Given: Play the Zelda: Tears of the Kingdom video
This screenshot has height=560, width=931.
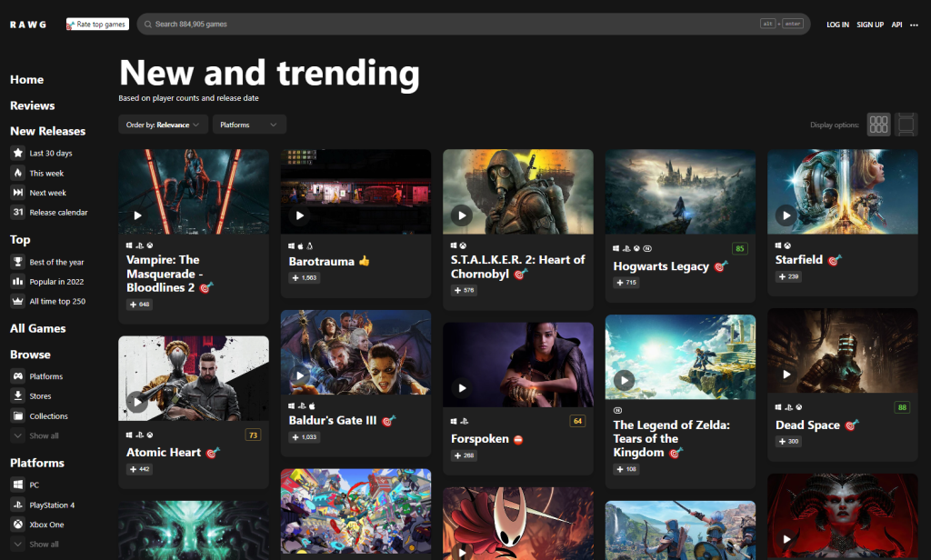Looking at the screenshot, I should (624, 380).
